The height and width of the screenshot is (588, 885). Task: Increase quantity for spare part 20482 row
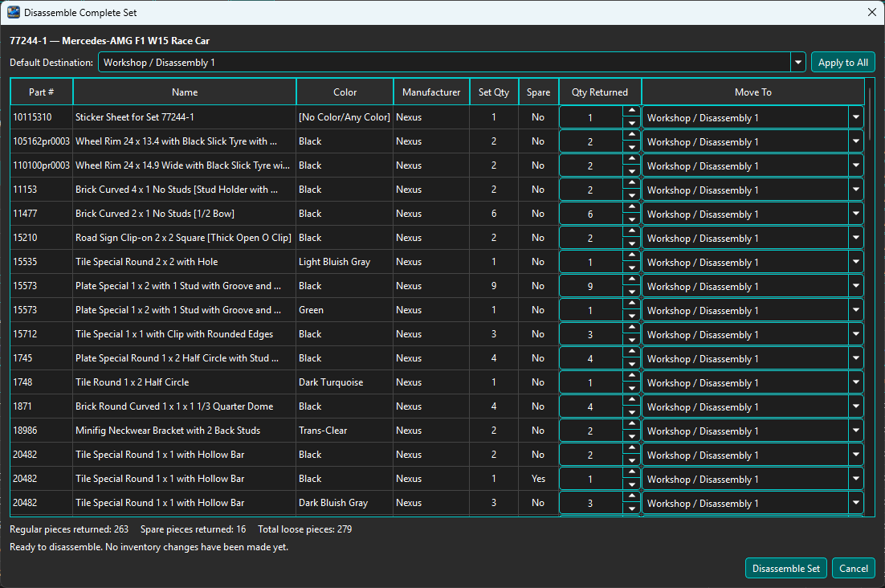[x=631, y=473]
